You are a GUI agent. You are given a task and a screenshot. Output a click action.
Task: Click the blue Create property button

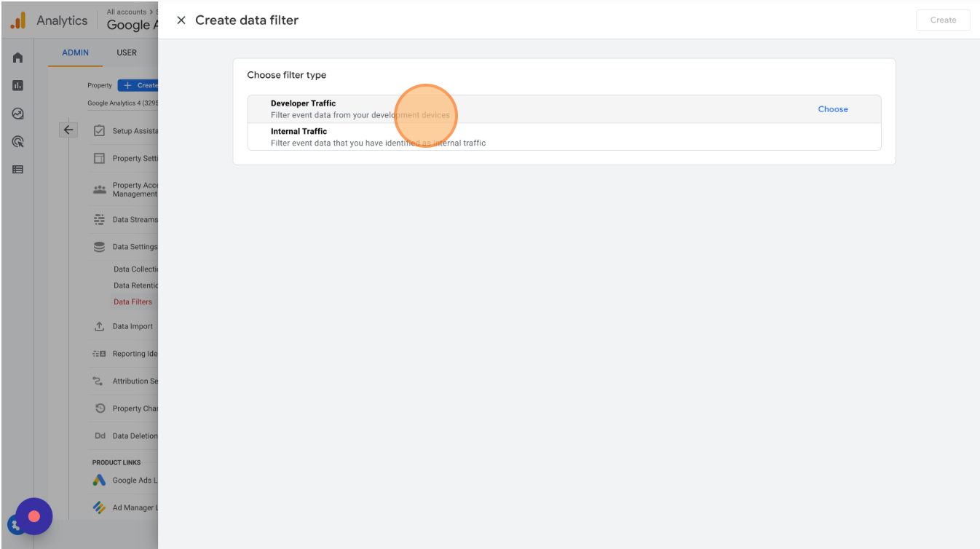click(x=138, y=85)
